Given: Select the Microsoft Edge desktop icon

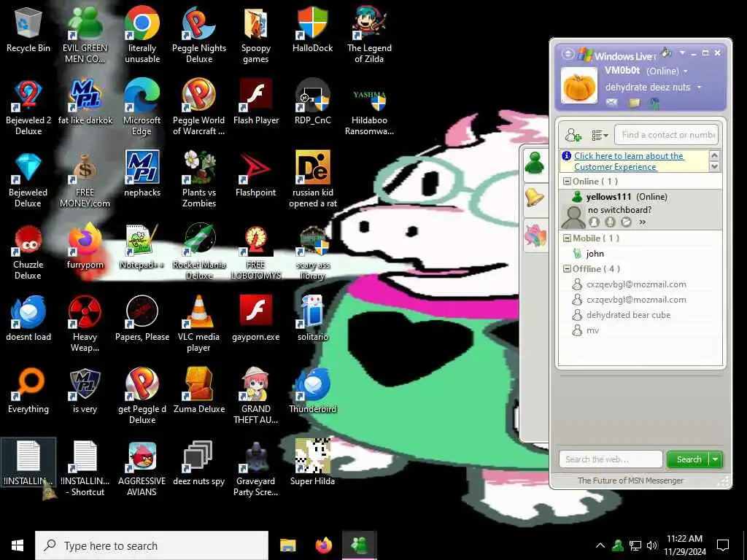Looking at the screenshot, I should click(142, 107).
